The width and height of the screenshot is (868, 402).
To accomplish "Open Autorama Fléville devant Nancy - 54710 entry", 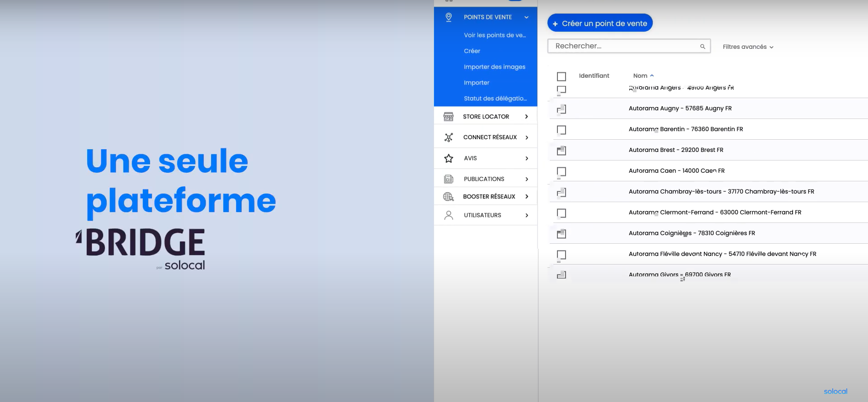I will pyautogui.click(x=722, y=254).
